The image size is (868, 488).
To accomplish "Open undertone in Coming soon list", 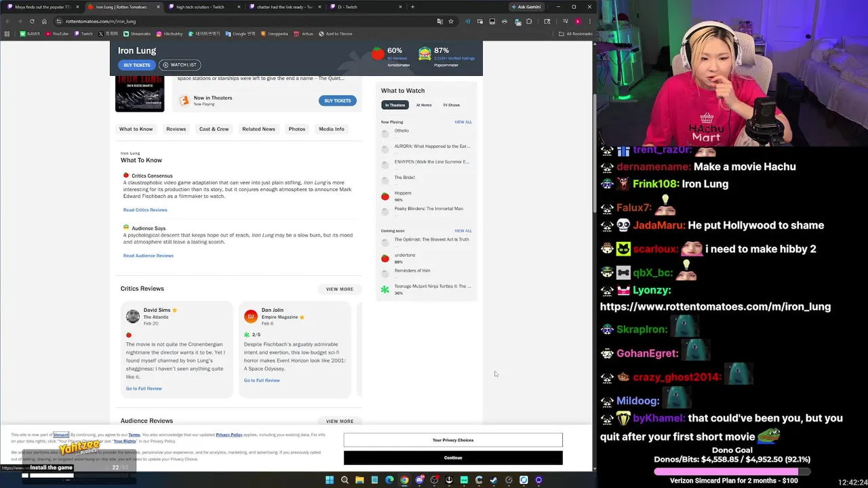I will pyautogui.click(x=405, y=255).
